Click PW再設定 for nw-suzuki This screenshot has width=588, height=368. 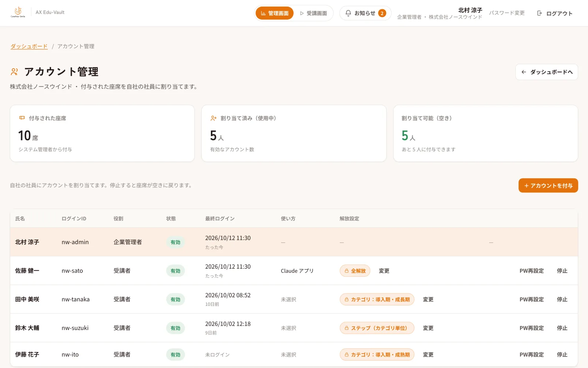click(531, 328)
